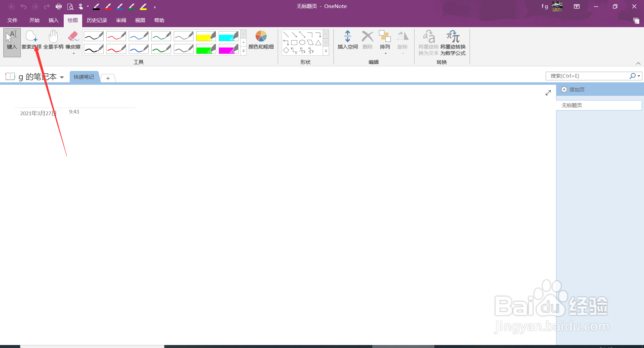Select the yellow quick access highlighter
The image size is (644, 348).
(x=143, y=6)
